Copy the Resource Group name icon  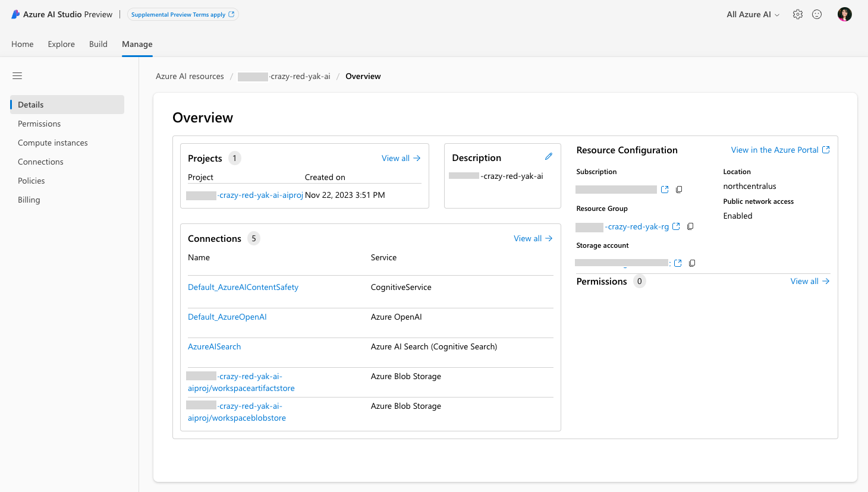tap(690, 226)
